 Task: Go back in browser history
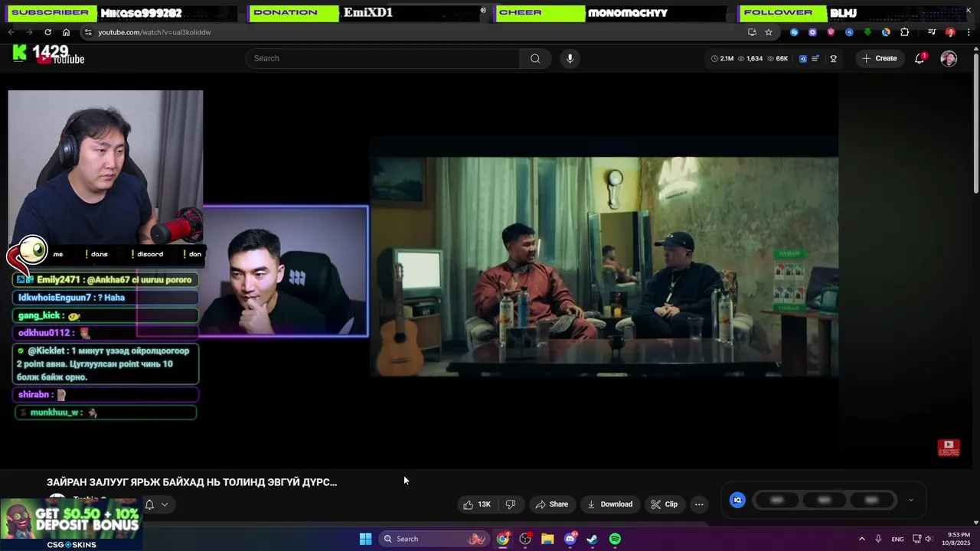pyautogui.click(x=11, y=32)
